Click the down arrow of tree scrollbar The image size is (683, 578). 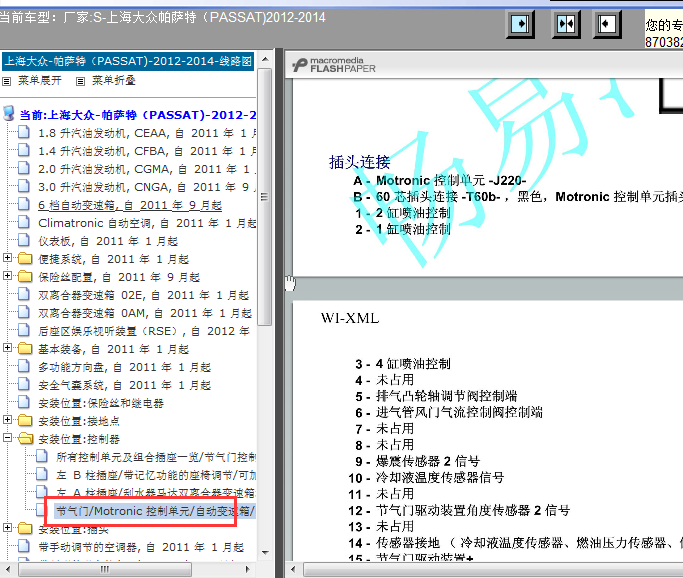tap(265, 552)
